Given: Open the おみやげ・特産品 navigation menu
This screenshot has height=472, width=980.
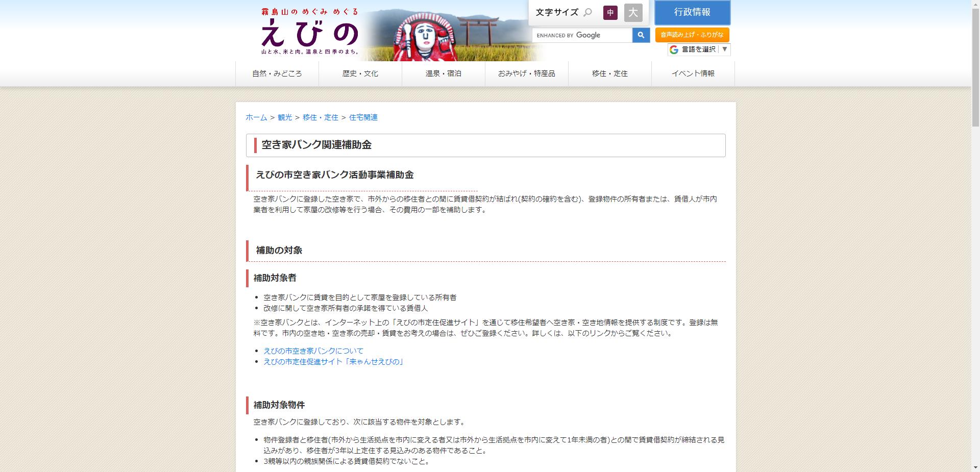Looking at the screenshot, I should coord(526,73).
